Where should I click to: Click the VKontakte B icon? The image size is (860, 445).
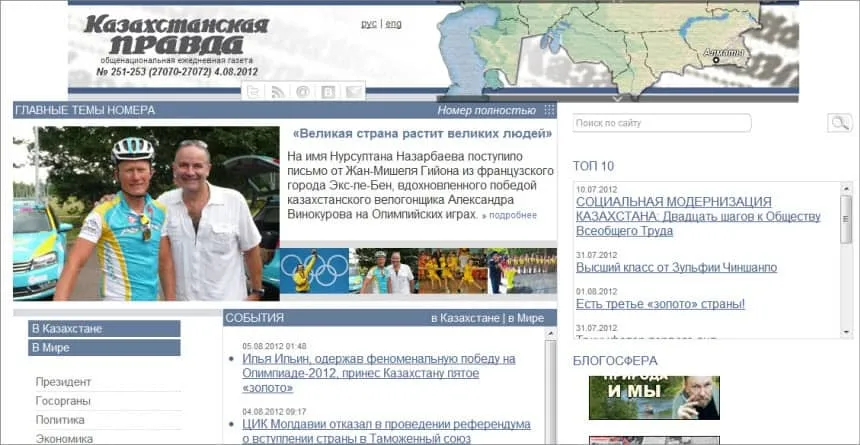point(328,91)
